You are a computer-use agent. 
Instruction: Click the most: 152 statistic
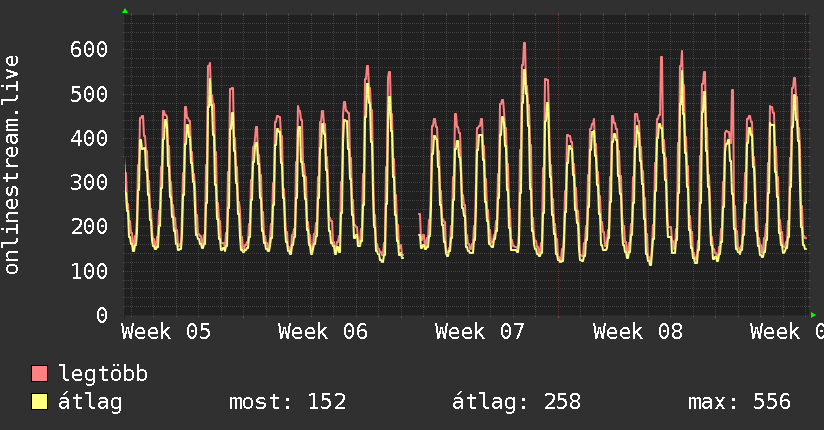(x=287, y=402)
